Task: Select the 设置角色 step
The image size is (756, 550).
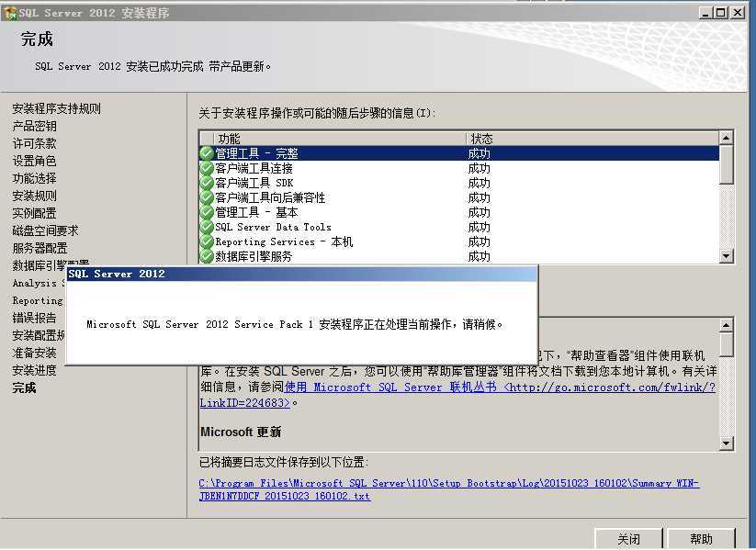Action: coord(34,161)
